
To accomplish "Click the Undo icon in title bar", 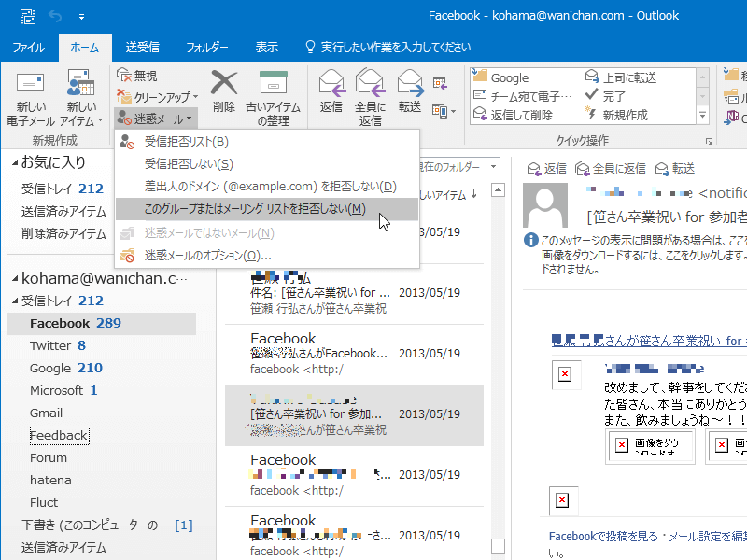I will [55, 17].
